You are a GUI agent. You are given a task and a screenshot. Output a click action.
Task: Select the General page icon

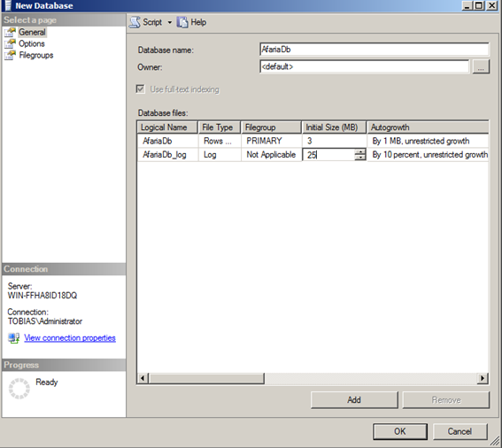pos(10,32)
